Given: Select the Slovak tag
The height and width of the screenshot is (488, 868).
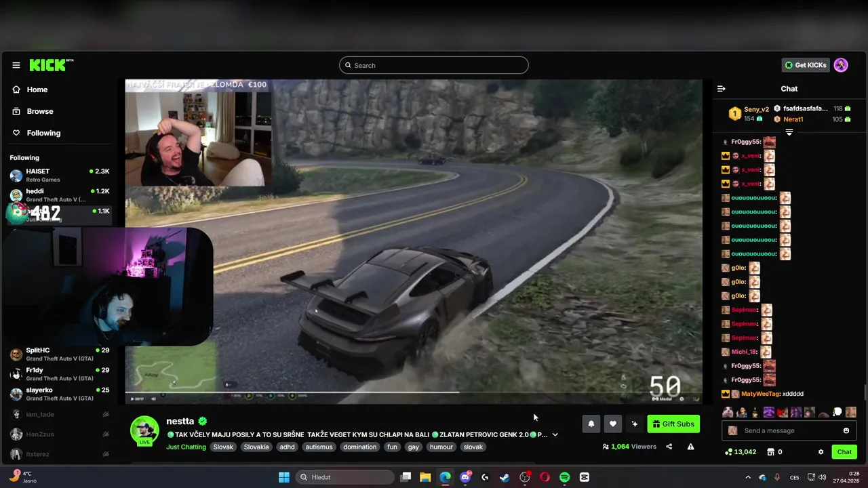Looking at the screenshot, I should [x=223, y=447].
